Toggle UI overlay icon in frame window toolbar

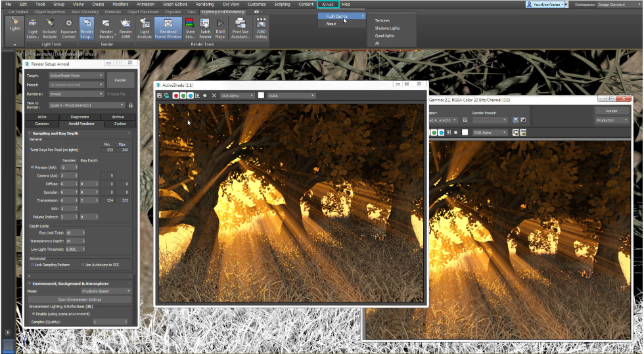click(515, 133)
